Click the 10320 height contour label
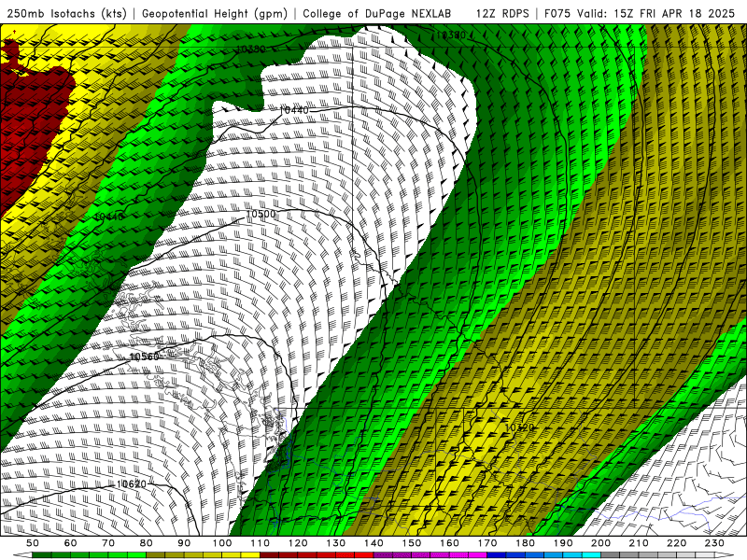The height and width of the screenshot is (560, 747). click(519, 427)
